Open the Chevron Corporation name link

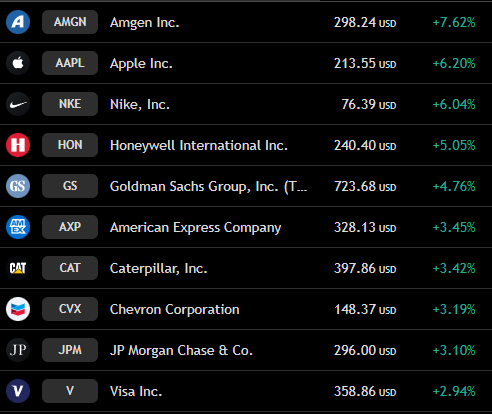coord(175,310)
